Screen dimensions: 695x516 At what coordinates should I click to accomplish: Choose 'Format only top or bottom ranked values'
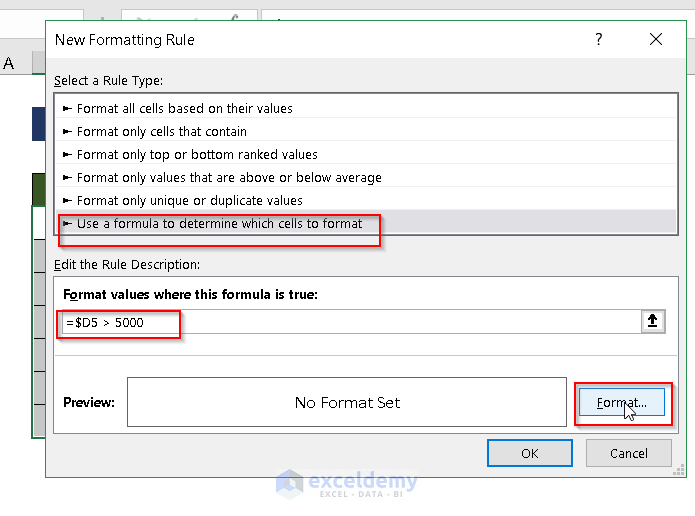click(366, 154)
